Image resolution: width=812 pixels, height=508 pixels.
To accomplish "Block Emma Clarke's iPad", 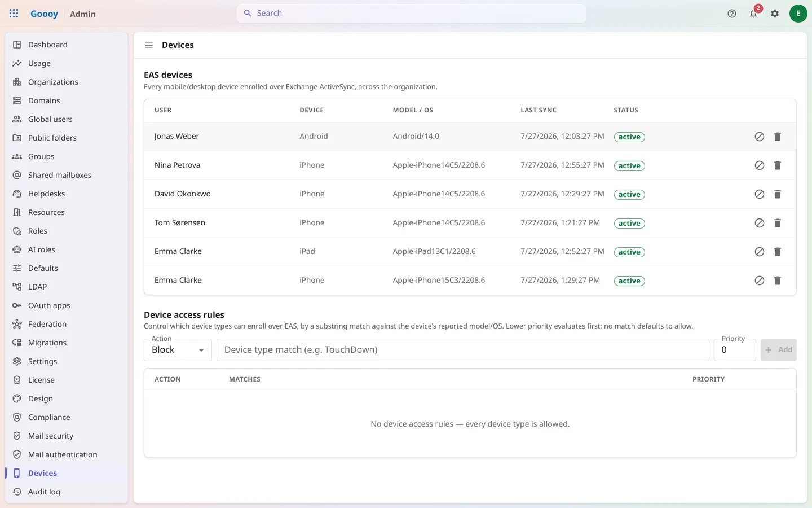I will (x=760, y=252).
